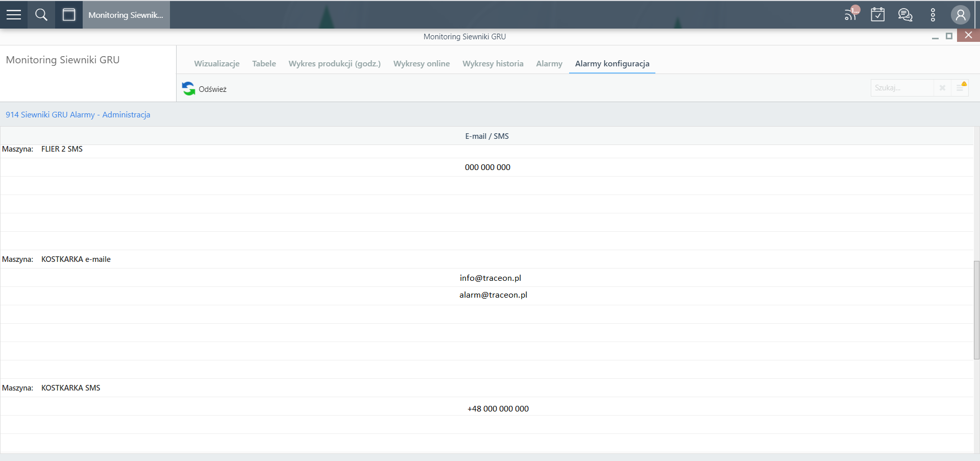Open the Wizualizacje tab
Image resolution: width=980 pixels, height=461 pixels.
point(217,64)
